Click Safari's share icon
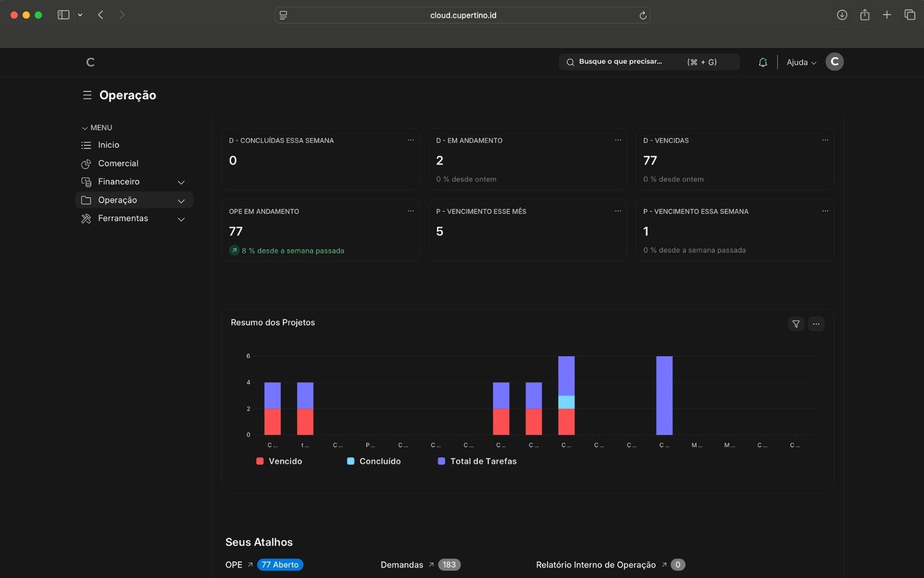924x578 pixels. click(865, 15)
